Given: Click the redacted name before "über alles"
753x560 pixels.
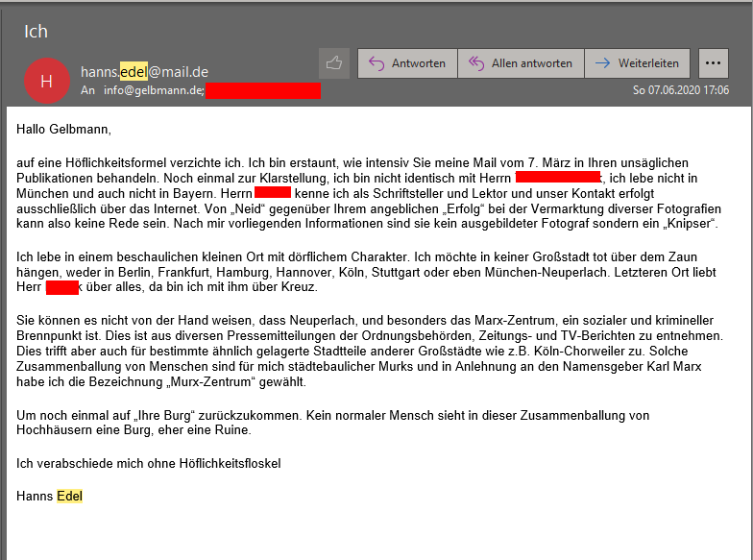Looking at the screenshot, I should tap(62, 287).
